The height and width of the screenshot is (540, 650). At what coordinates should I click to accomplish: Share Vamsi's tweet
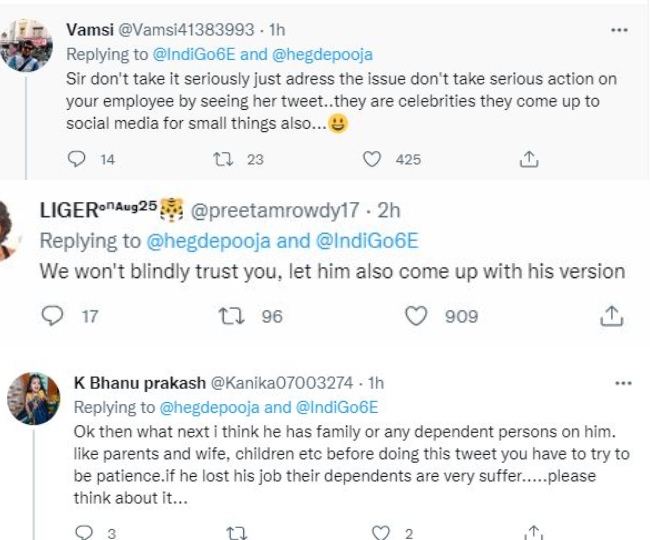[530, 159]
